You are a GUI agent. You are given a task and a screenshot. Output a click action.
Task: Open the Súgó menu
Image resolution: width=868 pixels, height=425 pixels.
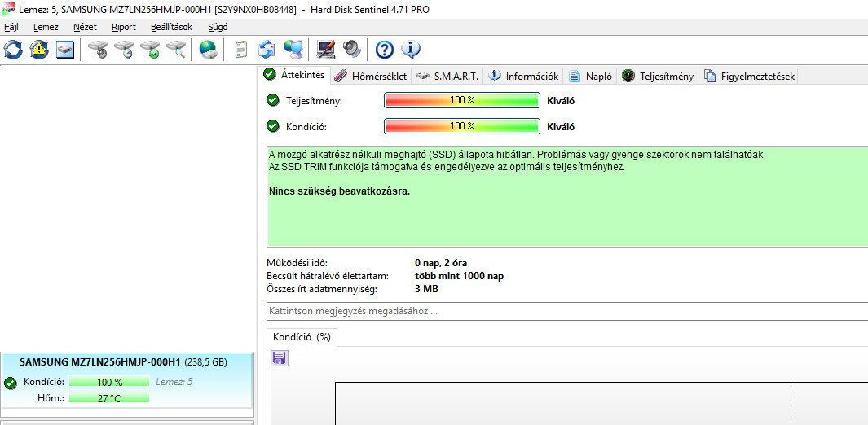pyautogui.click(x=218, y=27)
